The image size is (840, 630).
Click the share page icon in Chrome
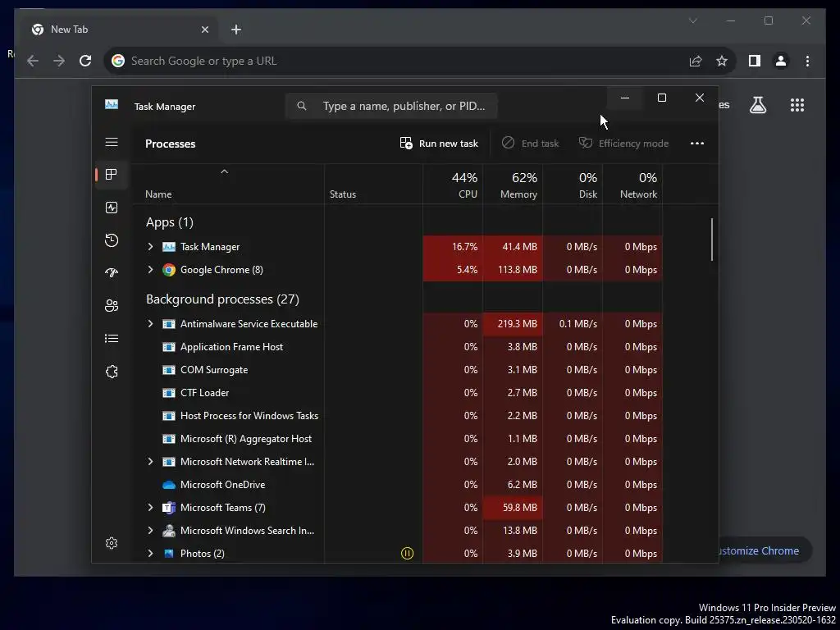coord(696,61)
